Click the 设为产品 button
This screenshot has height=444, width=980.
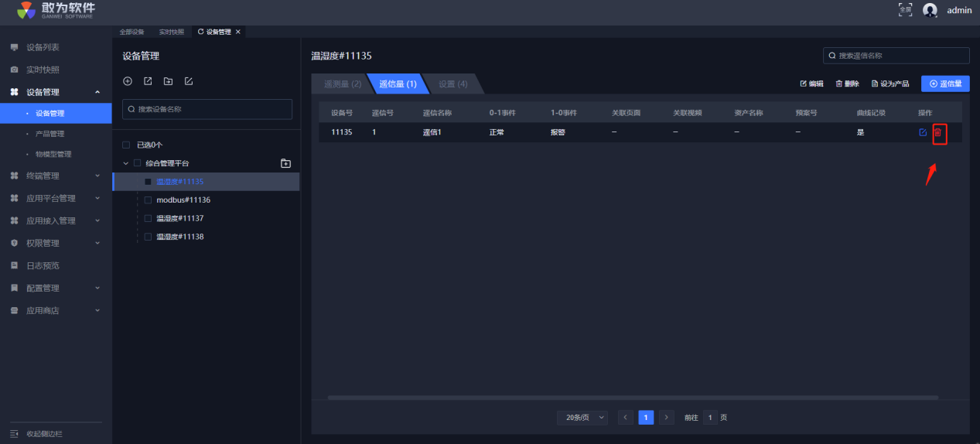point(890,84)
